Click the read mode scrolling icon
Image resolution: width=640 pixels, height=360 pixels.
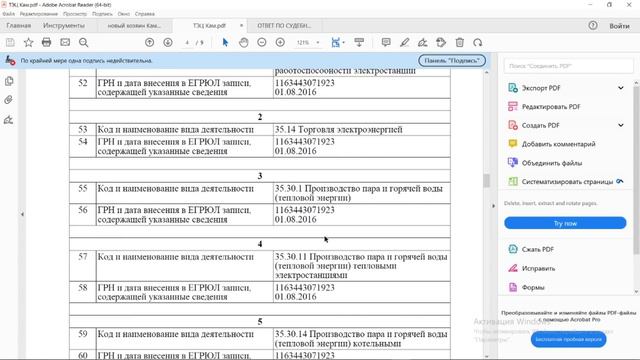pyautogui.click(x=359, y=42)
